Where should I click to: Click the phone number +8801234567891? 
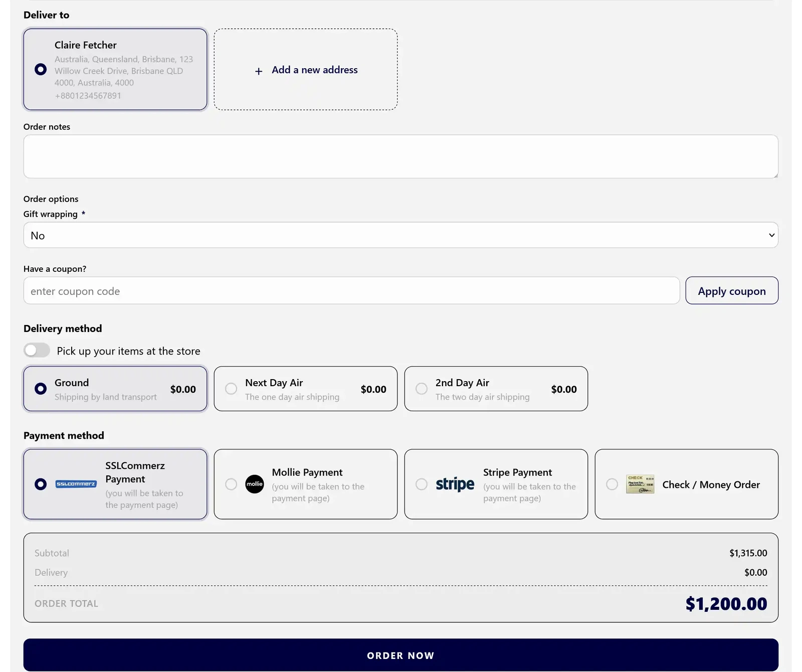(x=88, y=96)
